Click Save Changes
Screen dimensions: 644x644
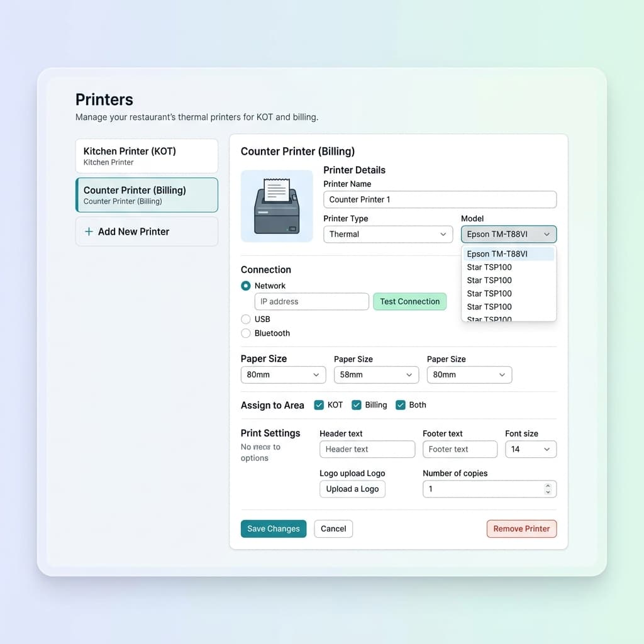coord(274,528)
